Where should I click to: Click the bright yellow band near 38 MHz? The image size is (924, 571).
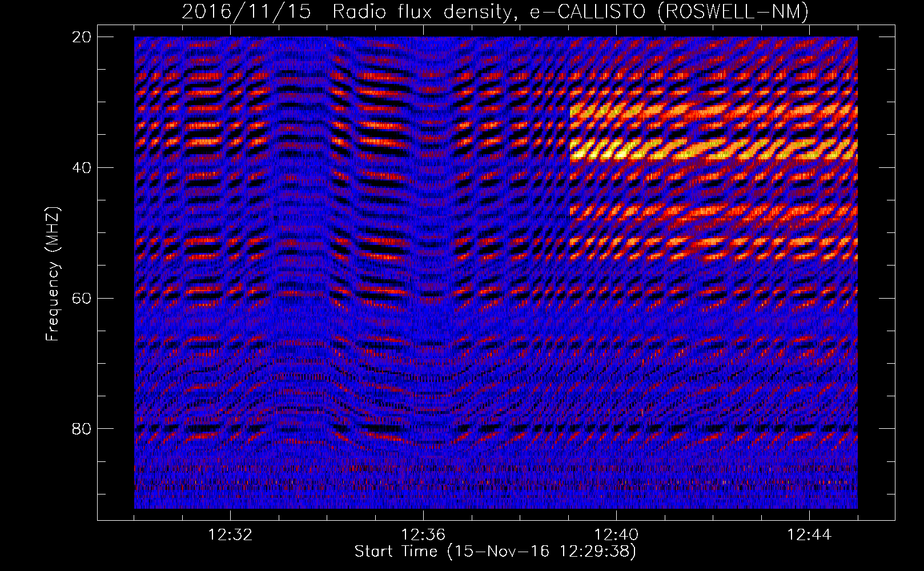[714, 150]
